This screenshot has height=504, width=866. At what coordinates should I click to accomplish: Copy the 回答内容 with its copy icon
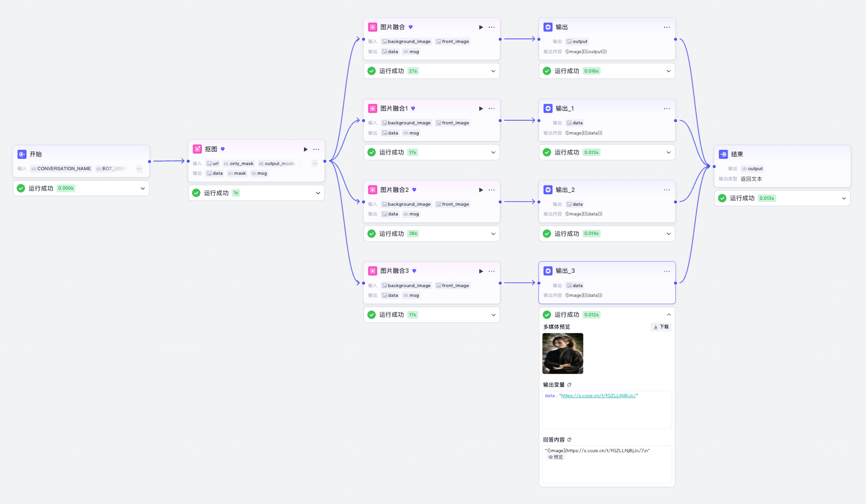569,440
